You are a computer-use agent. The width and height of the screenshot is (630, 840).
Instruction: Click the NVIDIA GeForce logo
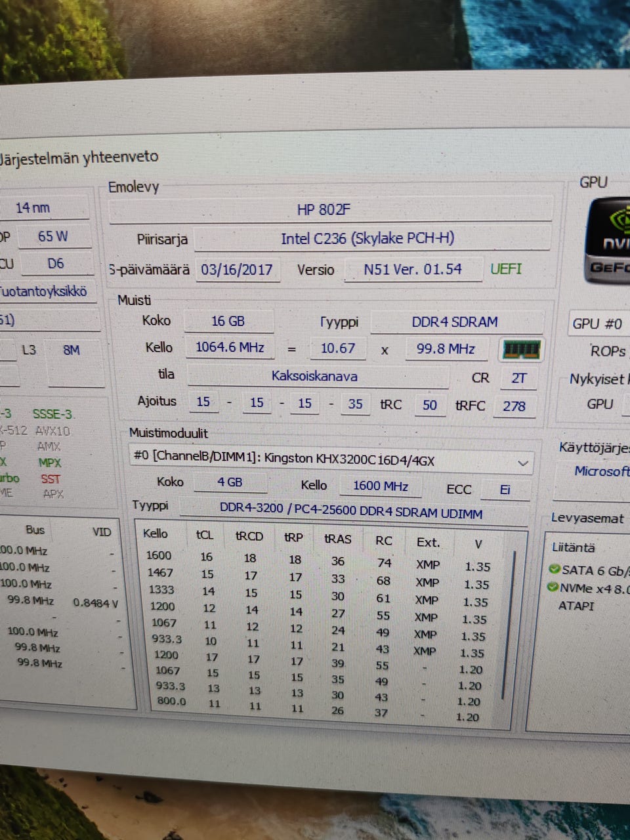pos(608,241)
